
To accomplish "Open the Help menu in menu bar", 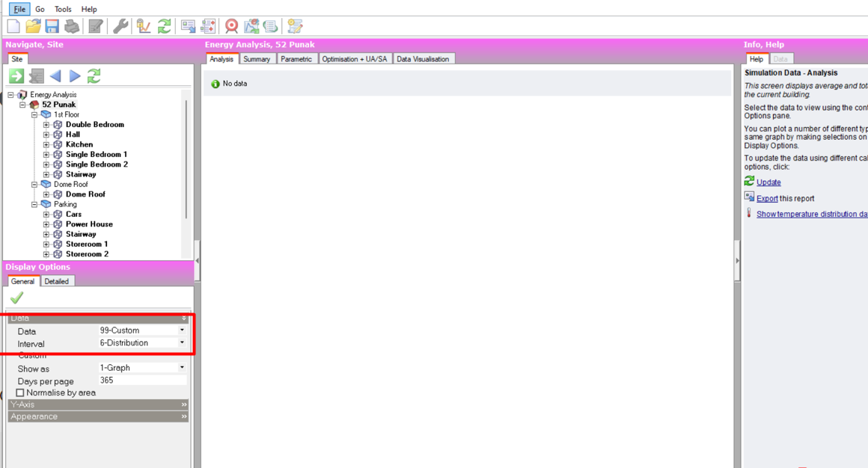I will [x=89, y=9].
